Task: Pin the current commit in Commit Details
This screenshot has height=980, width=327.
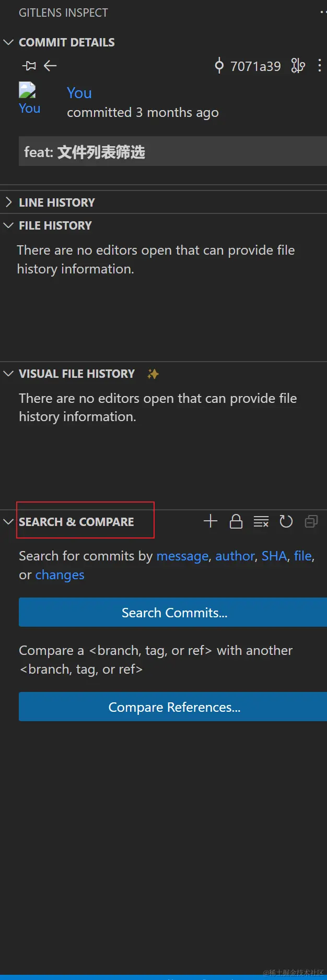Action: click(x=29, y=66)
